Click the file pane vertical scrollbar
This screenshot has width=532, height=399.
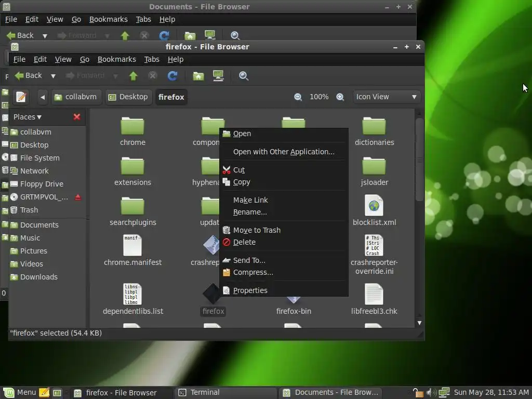tap(419, 159)
